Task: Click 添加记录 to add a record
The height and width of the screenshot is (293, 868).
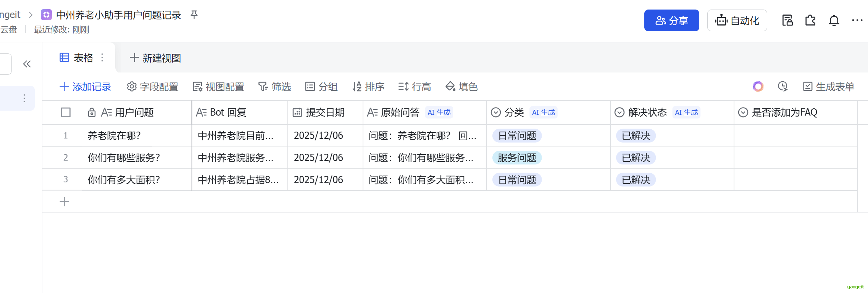Action: click(86, 87)
